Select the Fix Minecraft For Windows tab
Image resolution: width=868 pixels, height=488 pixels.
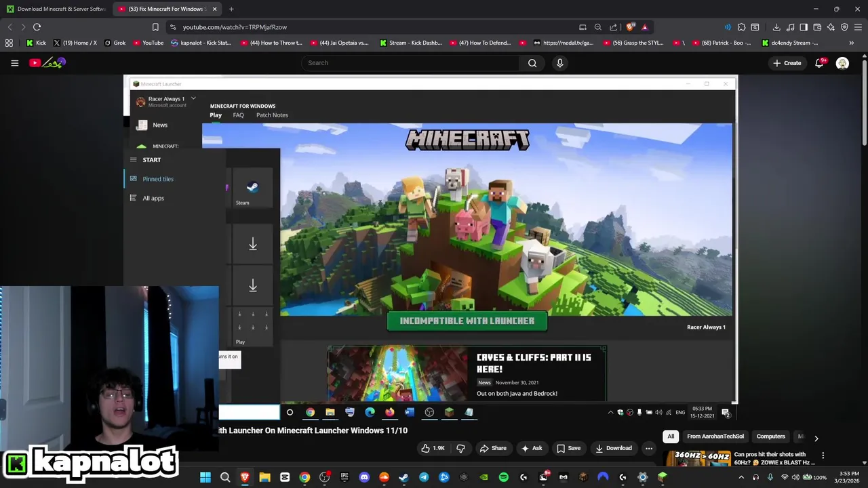(x=166, y=9)
